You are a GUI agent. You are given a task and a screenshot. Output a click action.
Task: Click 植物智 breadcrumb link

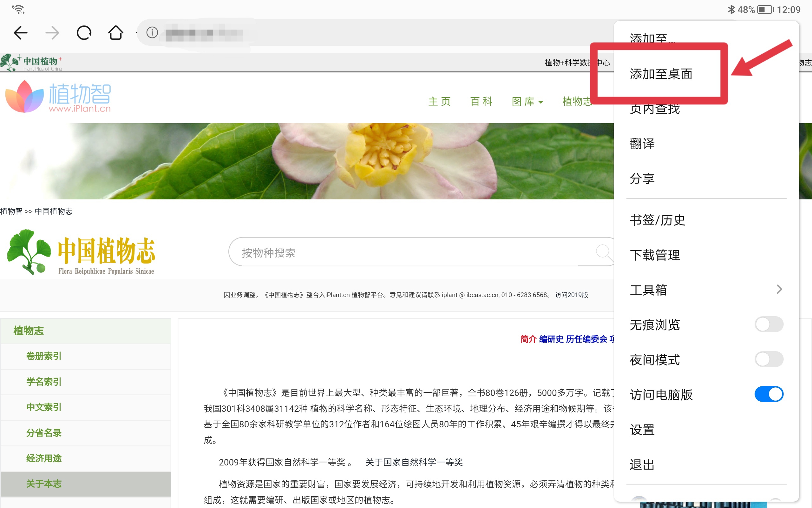pos(11,211)
